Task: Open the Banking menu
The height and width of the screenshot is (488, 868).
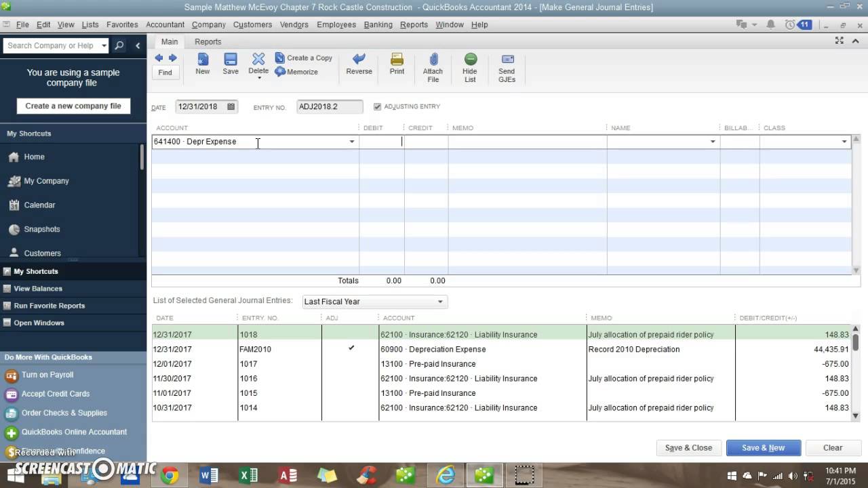Action: coord(378,24)
